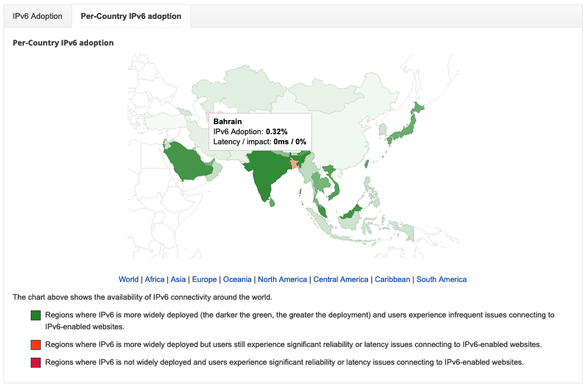
Task: Click the orange Bangladesh region
Action: pyautogui.click(x=294, y=163)
